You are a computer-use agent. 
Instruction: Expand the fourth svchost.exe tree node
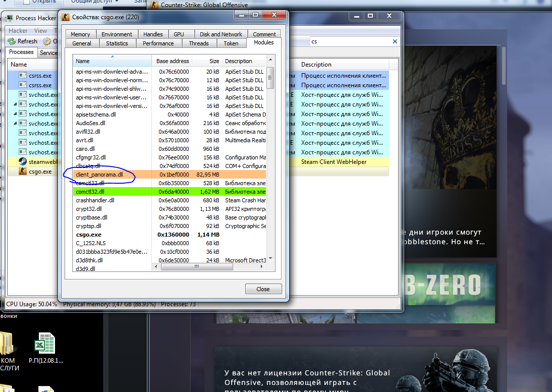pos(15,123)
